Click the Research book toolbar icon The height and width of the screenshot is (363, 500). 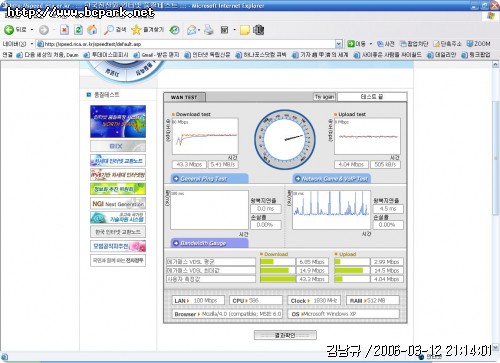coord(259,30)
